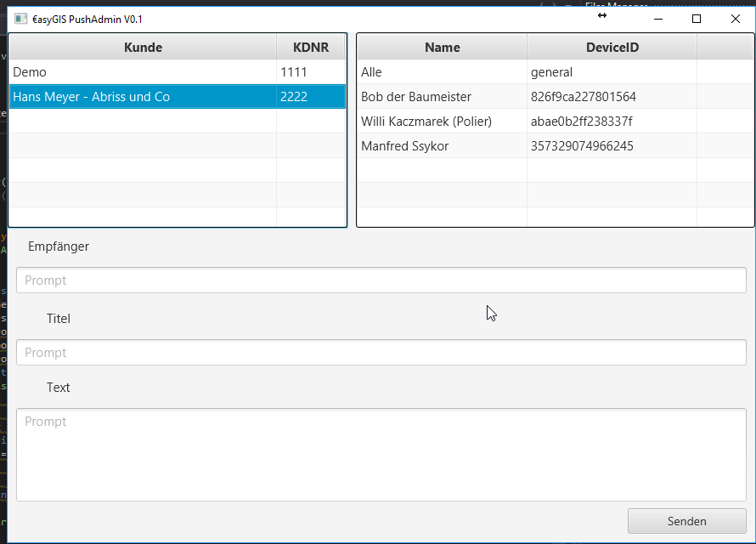Focus the Titel input field

click(381, 353)
